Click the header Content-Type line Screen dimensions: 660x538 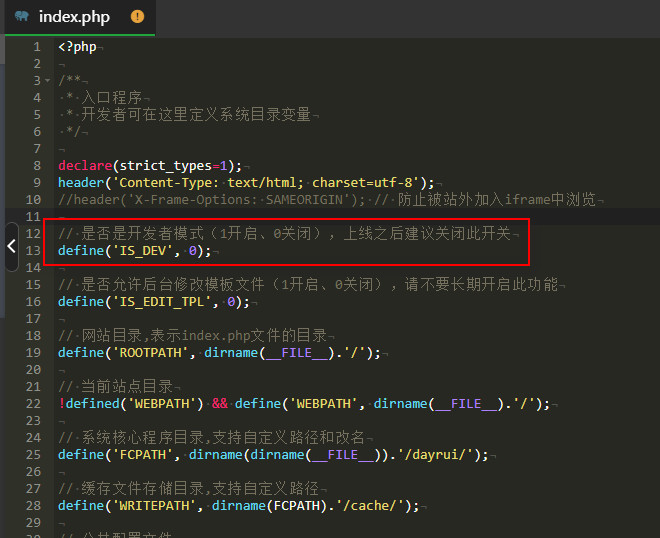coord(246,182)
